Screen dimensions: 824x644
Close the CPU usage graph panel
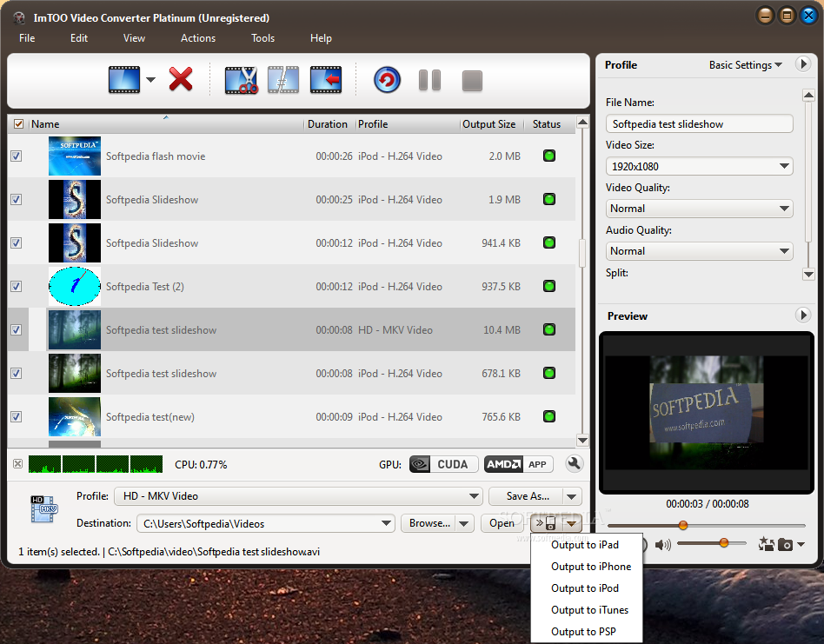click(18, 464)
